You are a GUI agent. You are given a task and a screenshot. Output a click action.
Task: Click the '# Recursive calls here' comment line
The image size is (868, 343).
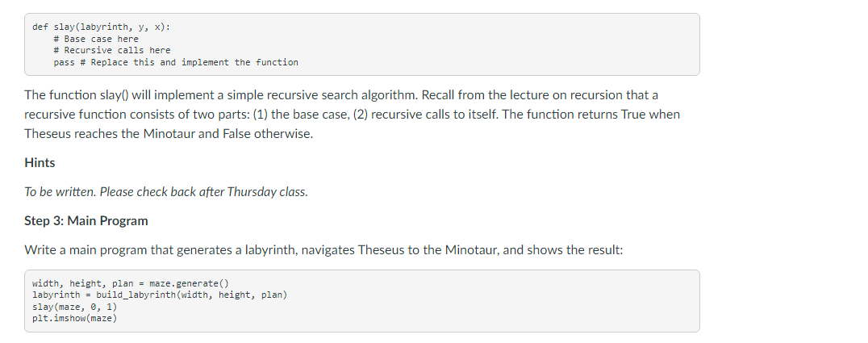(x=112, y=50)
